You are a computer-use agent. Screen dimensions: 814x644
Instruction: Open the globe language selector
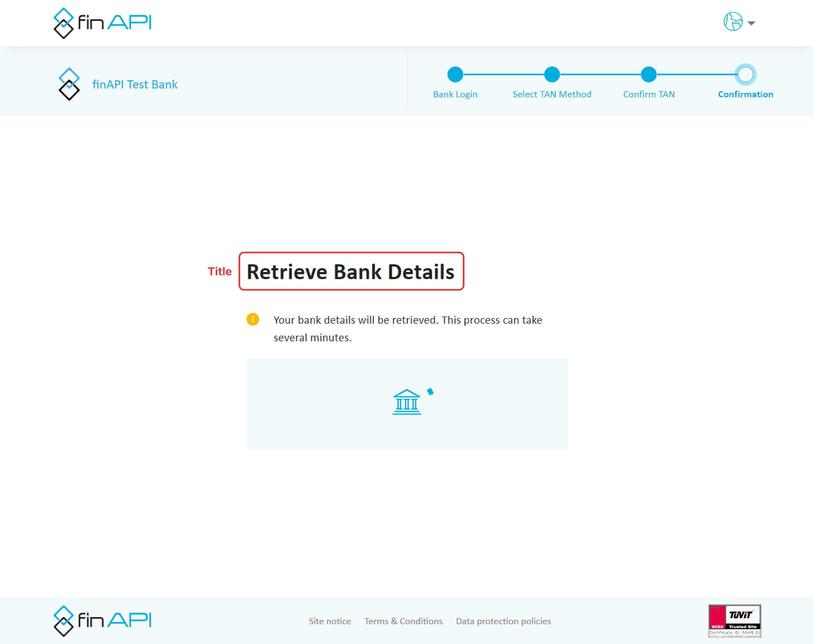coord(733,21)
